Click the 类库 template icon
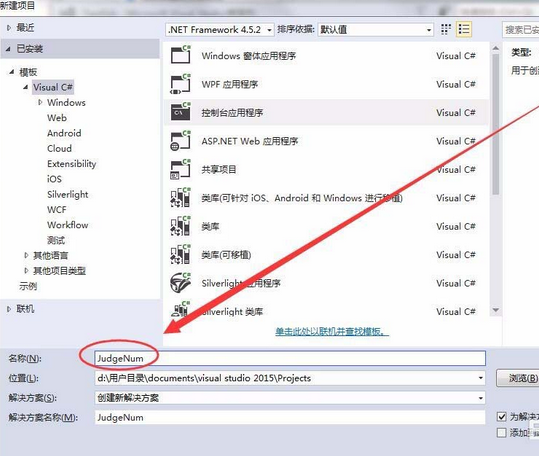The image size is (539, 456). (x=180, y=226)
